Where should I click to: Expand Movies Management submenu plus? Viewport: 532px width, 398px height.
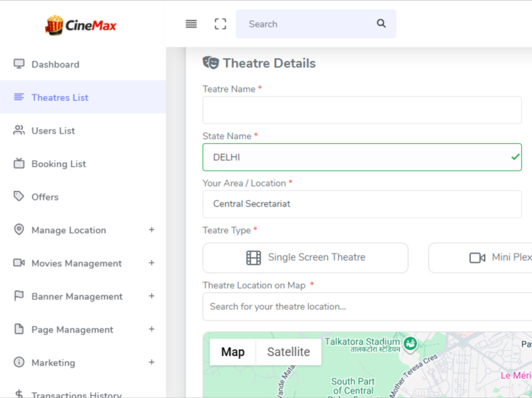152,262
